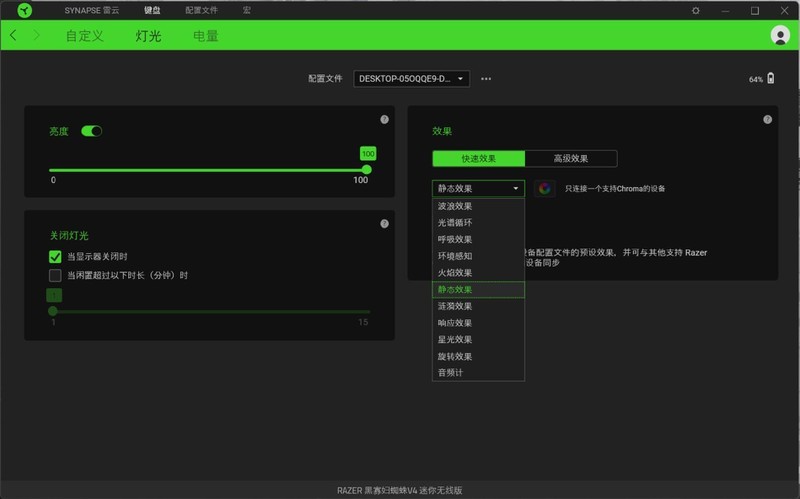Open help for the brightness panel
The height and width of the screenshot is (499, 800).
point(384,119)
